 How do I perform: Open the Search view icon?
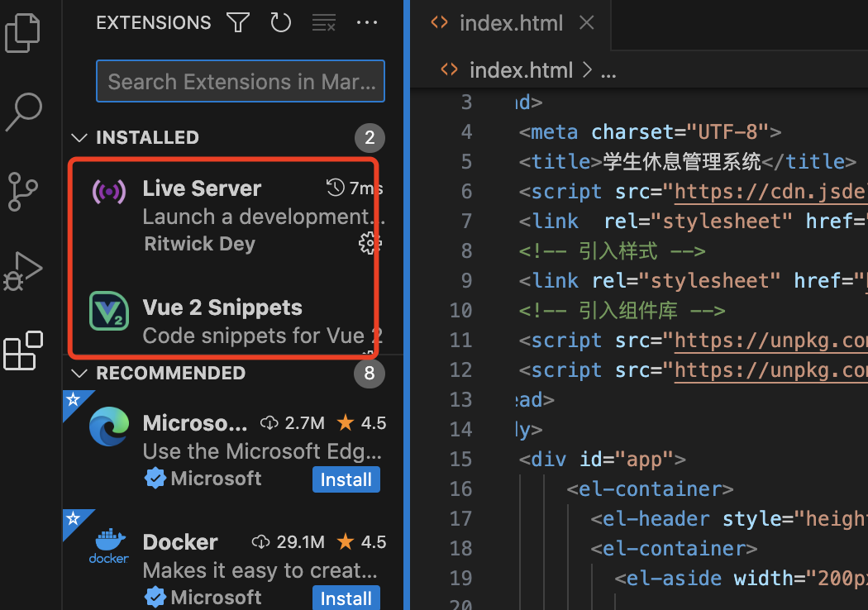(23, 112)
